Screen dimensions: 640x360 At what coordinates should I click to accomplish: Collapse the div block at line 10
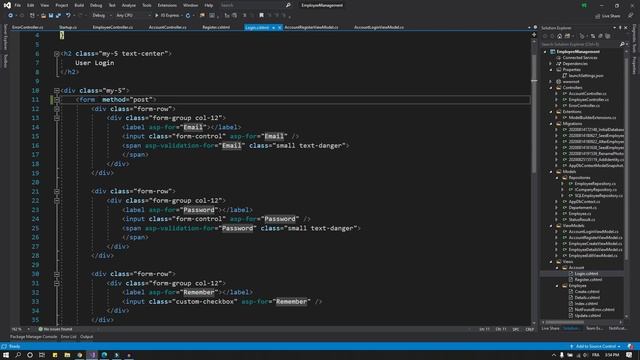tap(57, 91)
